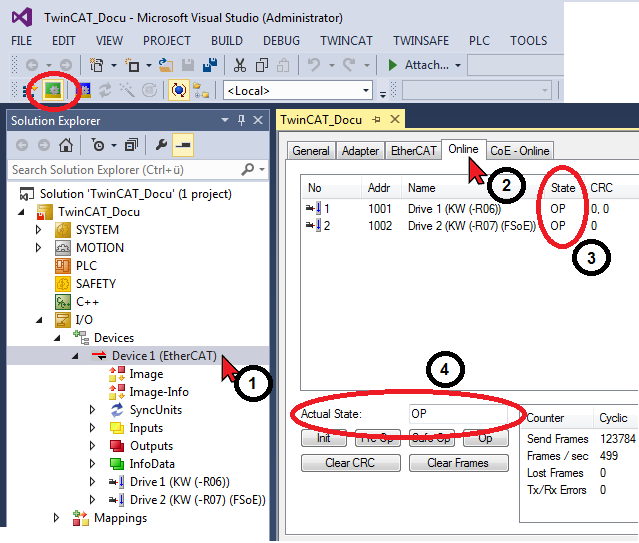Click the Choose Target System folder icon

[201, 90]
